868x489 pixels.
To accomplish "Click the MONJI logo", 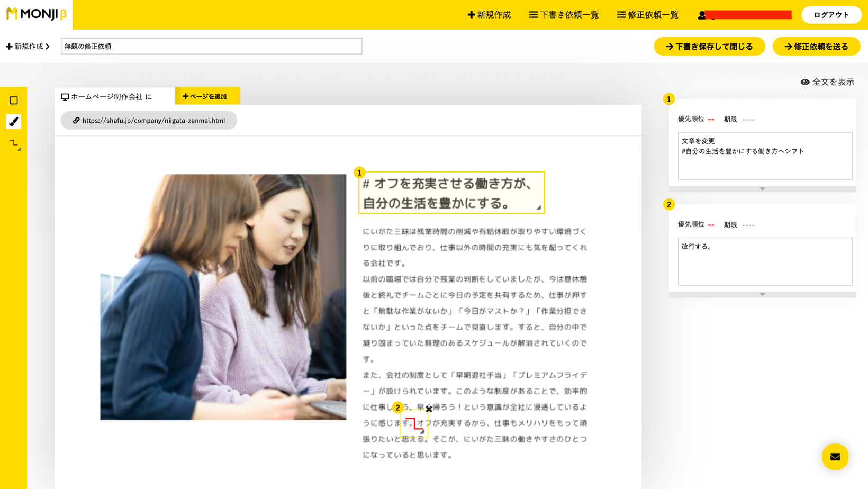I will tap(36, 14).
